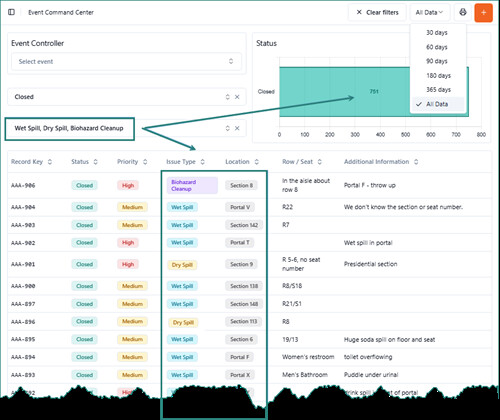The width and height of the screenshot is (500, 420).
Task: Open record AAA-906
Action: pos(23,186)
